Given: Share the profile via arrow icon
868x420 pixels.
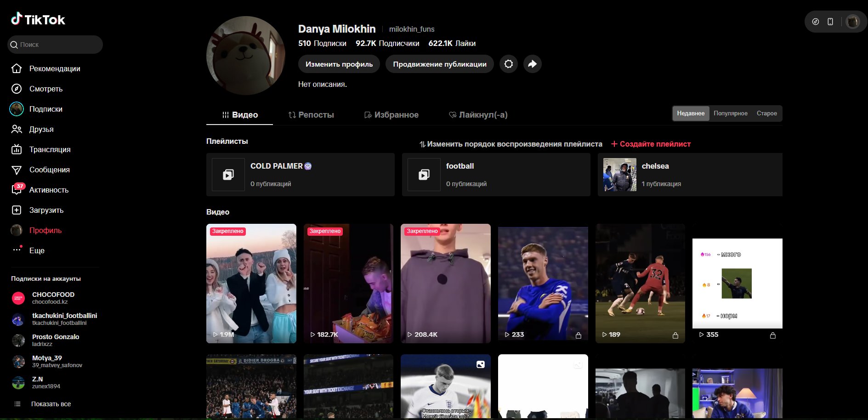Looking at the screenshot, I should (x=532, y=64).
